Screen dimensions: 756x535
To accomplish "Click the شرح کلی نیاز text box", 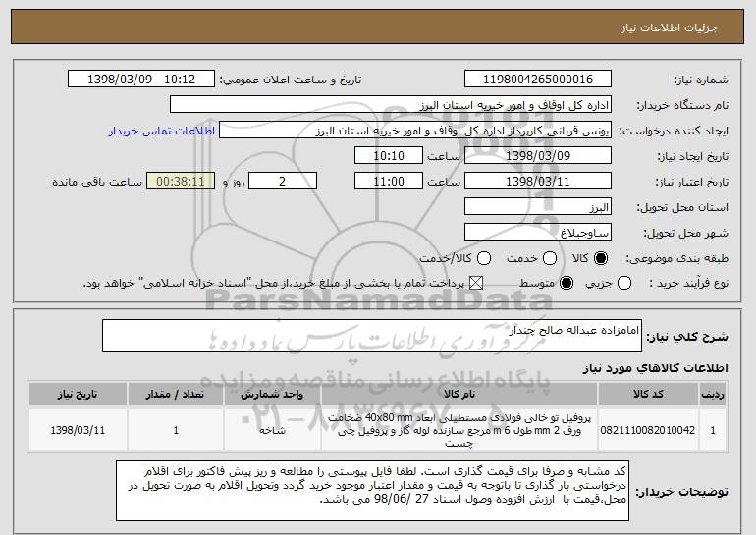I will pos(372,336).
